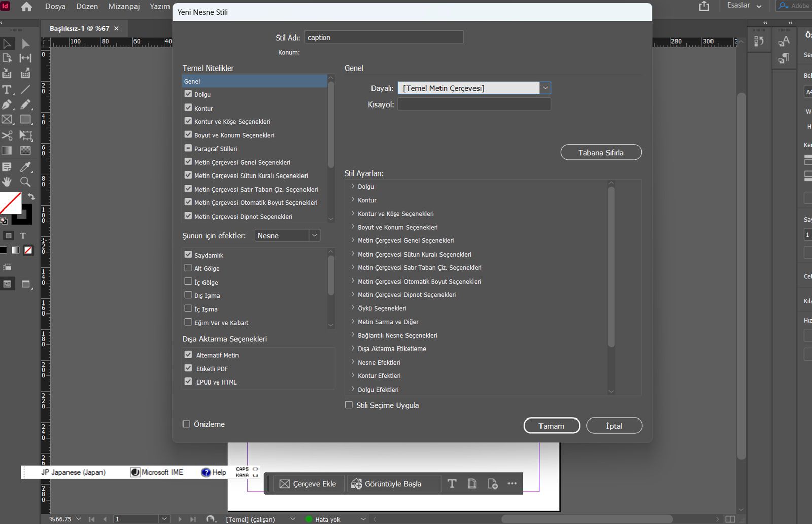Uncheck the Kontur attribute checkbox
812x524 pixels.
pos(188,108)
